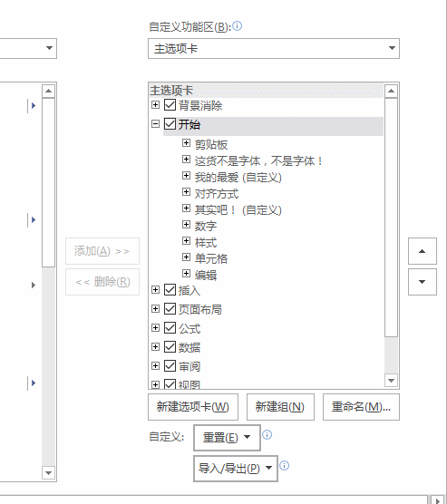Viewport: 447px width, 504px height.
Task: Expand the 编辑 group
Action: (186, 274)
